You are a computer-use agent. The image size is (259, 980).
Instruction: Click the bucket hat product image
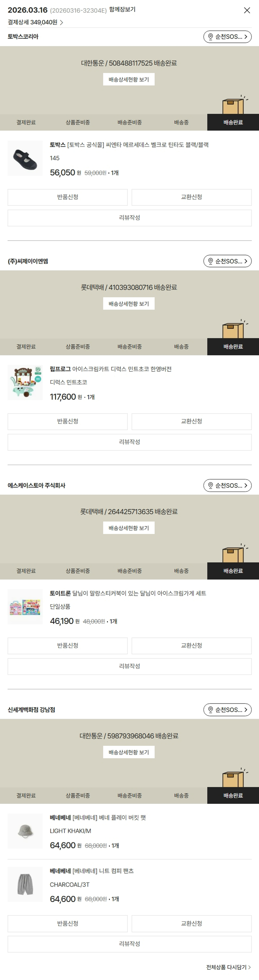[x=25, y=832]
